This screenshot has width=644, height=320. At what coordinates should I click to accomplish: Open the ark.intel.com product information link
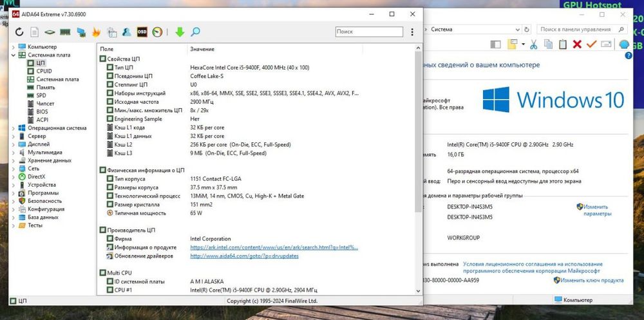pos(274,247)
